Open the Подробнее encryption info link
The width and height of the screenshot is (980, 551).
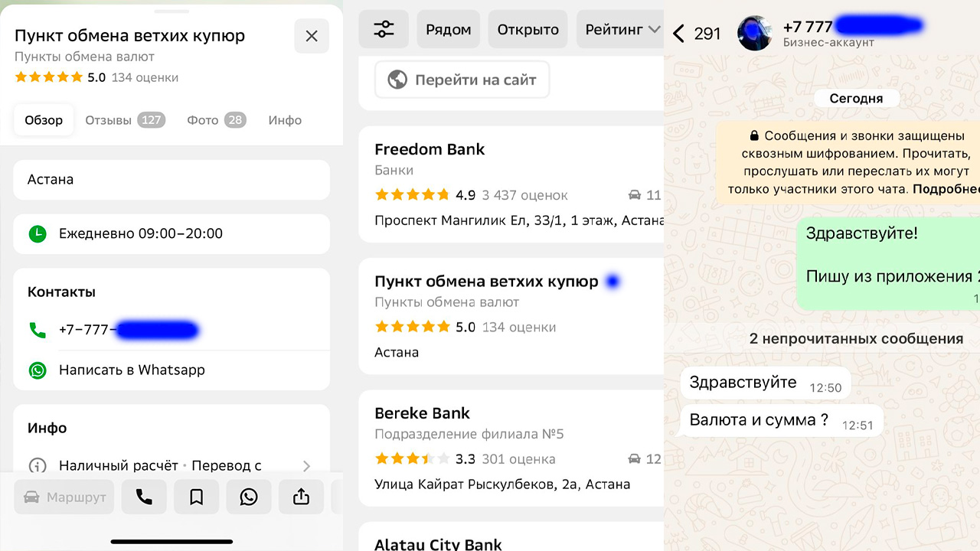pyautogui.click(x=946, y=189)
